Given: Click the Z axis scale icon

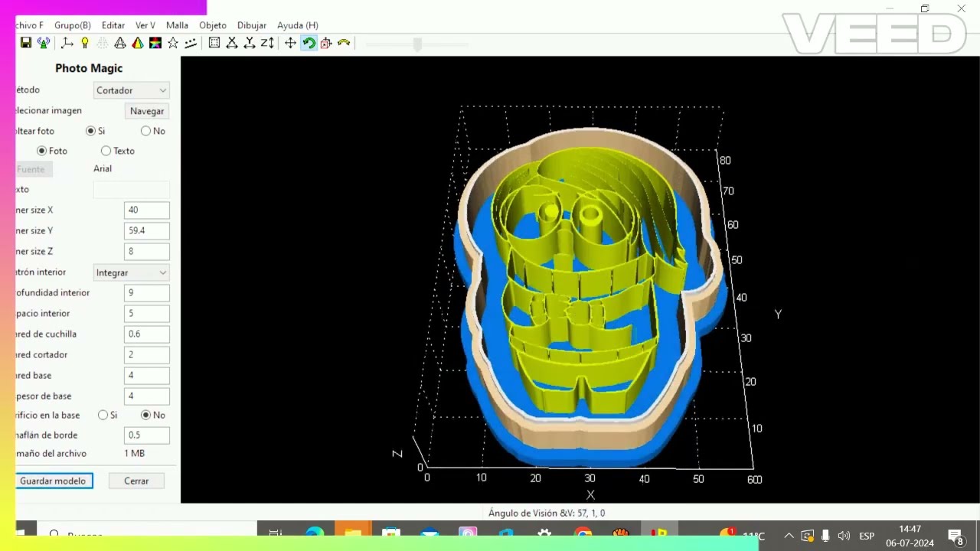Looking at the screenshot, I should point(267,43).
